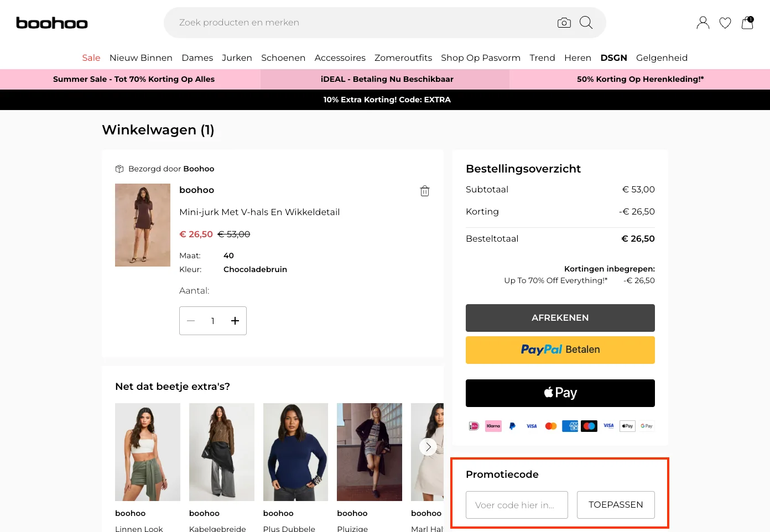The image size is (770, 532).
Task: Open the Dames menu
Action: pyautogui.click(x=197, y=58)
